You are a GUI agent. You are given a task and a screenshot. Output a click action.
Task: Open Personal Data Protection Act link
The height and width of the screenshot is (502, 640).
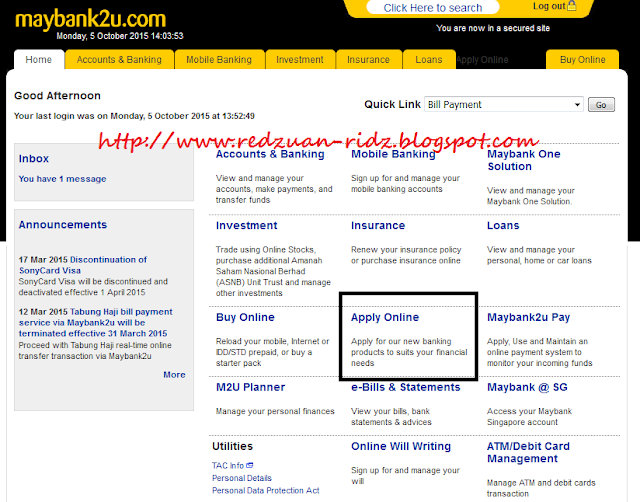pyautogui.click(x=265, y=490)
